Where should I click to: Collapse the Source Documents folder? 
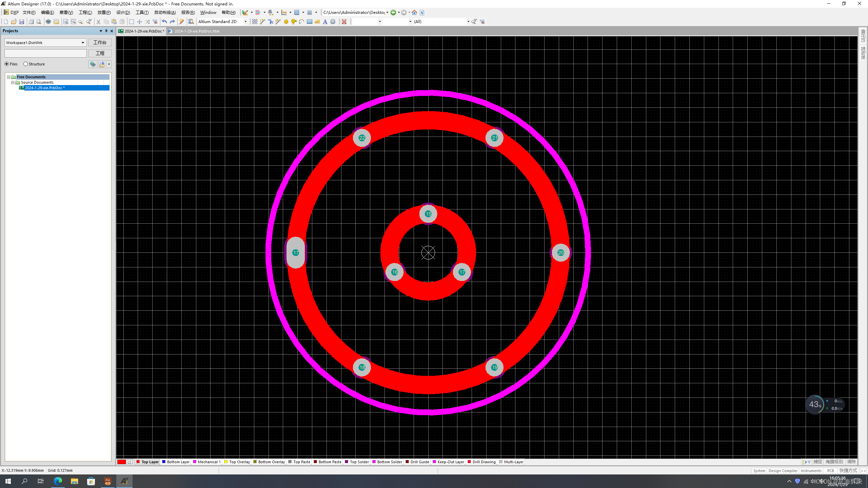click(13, 82)
